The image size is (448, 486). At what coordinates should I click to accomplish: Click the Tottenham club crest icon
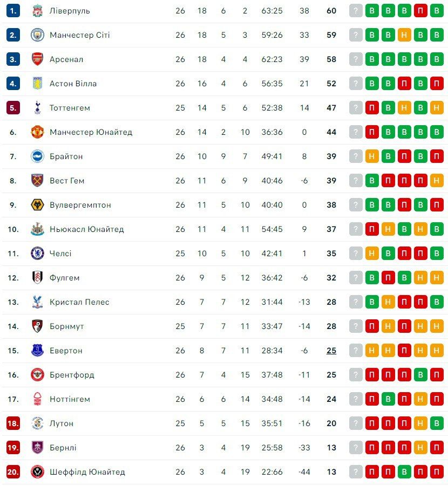(37, 108)
